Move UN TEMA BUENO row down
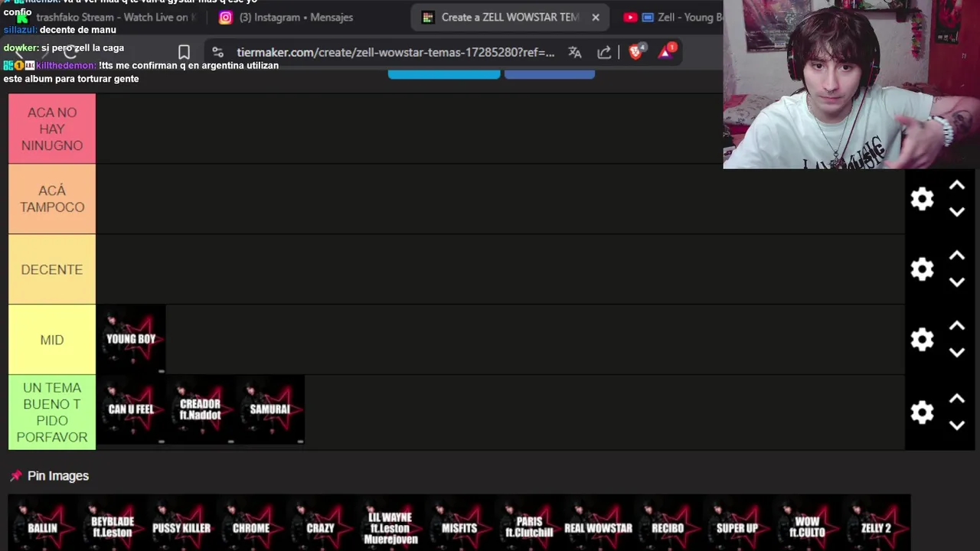 click(x=957, y=425)
